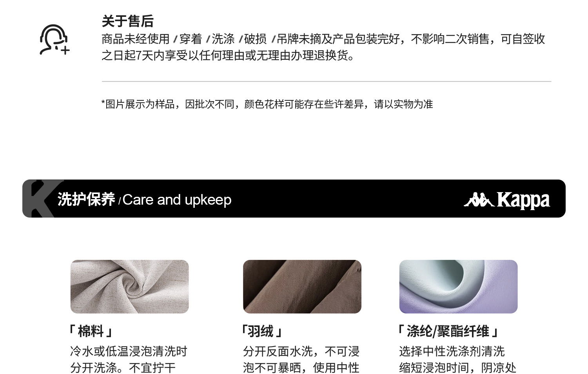
Task: Click the 「羽绒」 heading
Action: (x=262, y=331)
